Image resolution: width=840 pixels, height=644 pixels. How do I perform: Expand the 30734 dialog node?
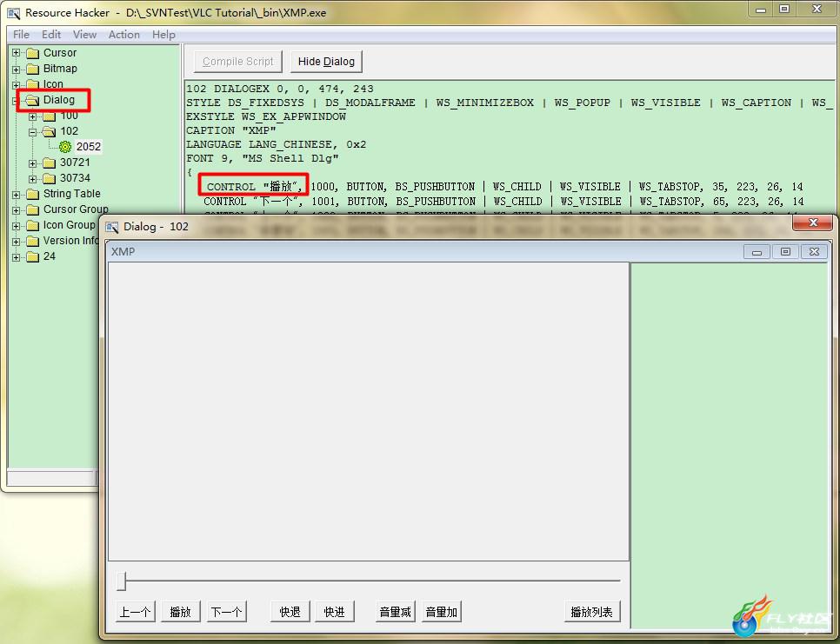point(33,179)
